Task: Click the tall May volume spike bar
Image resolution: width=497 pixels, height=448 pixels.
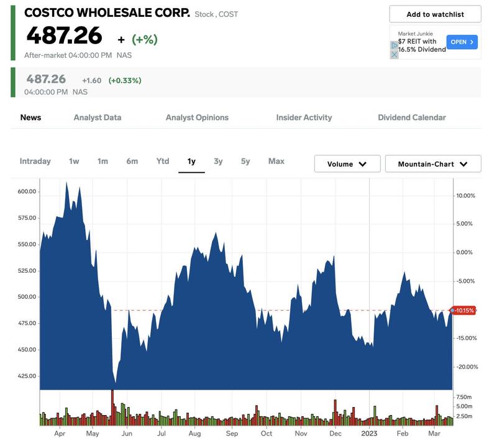Action: (112, 408)
